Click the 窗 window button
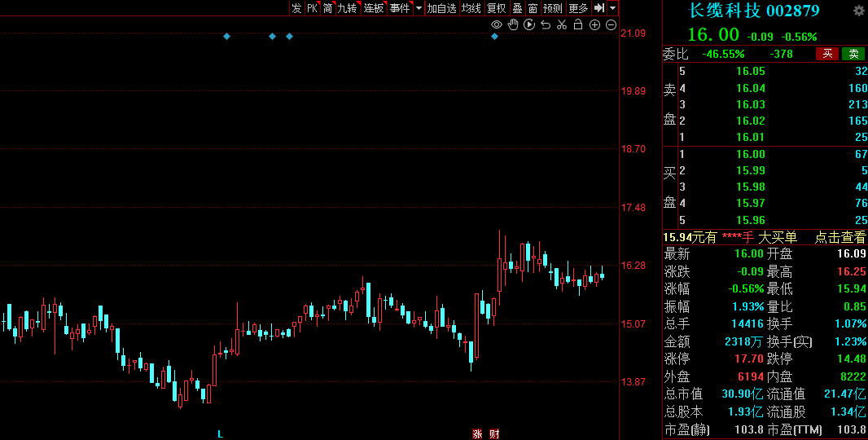This screenshot has width=868, height=440. 533,8
